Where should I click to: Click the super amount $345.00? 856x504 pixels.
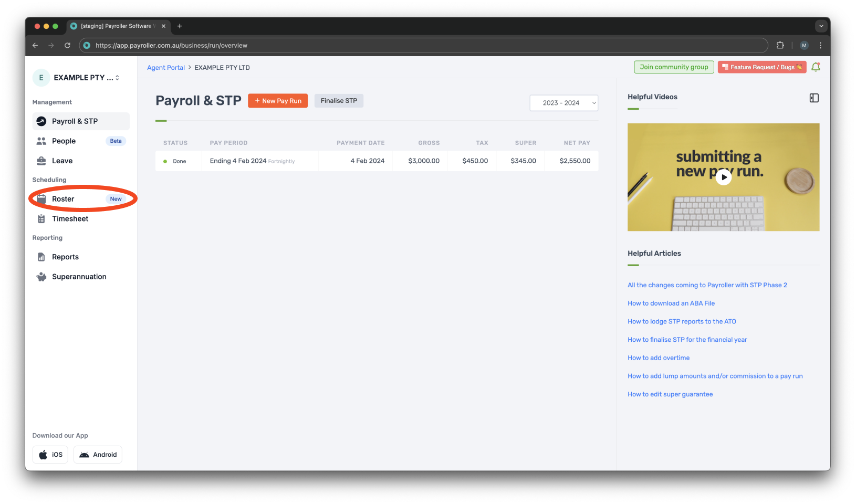click(523, 161)
